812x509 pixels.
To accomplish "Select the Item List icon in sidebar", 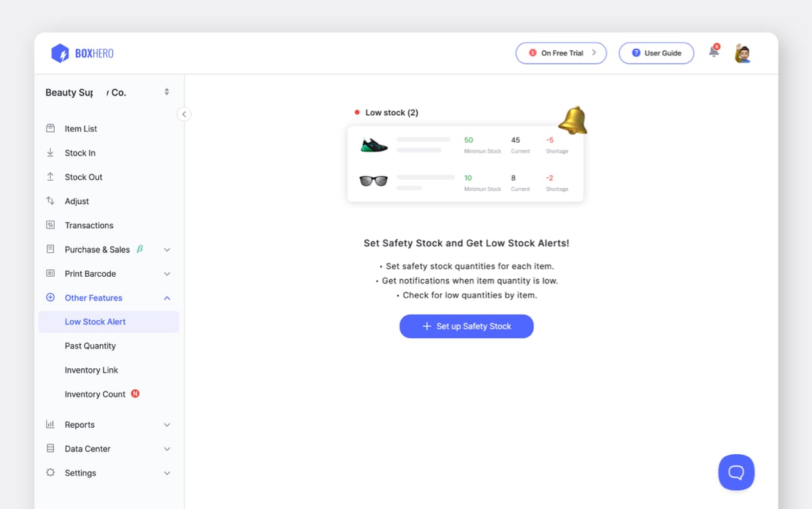I will click(x=50, y=128).
